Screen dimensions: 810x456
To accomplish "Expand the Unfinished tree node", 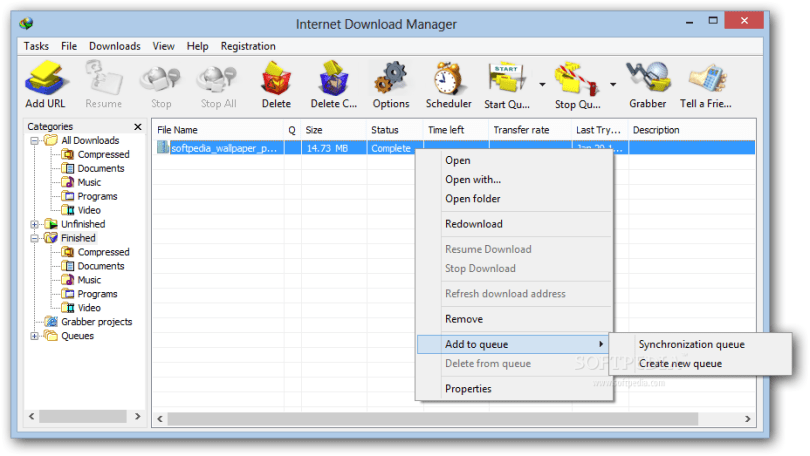I will 35,224.
